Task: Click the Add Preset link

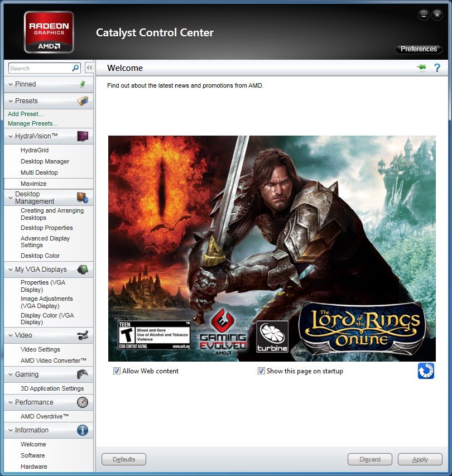Action: [x=26, y=114]
